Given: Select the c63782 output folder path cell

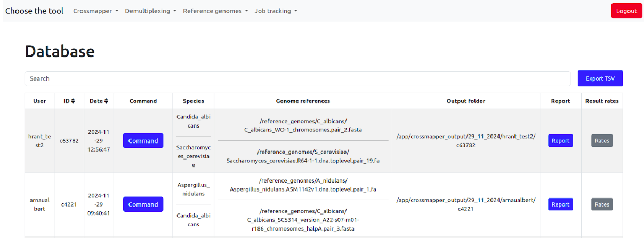Looking at the screenshot, I should 465,140.
